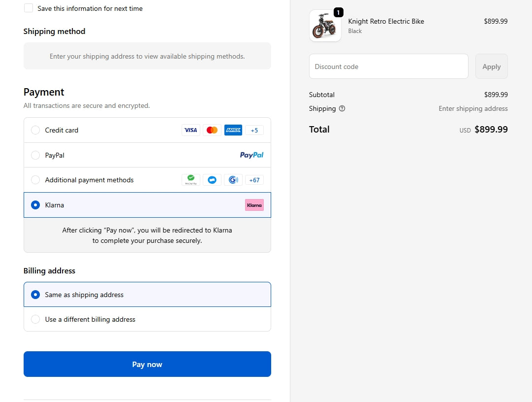Viewport: 532px width, 402px height.
Task: Click the PayPal logo
Action: pyautogui.click(x=251, y=155)
